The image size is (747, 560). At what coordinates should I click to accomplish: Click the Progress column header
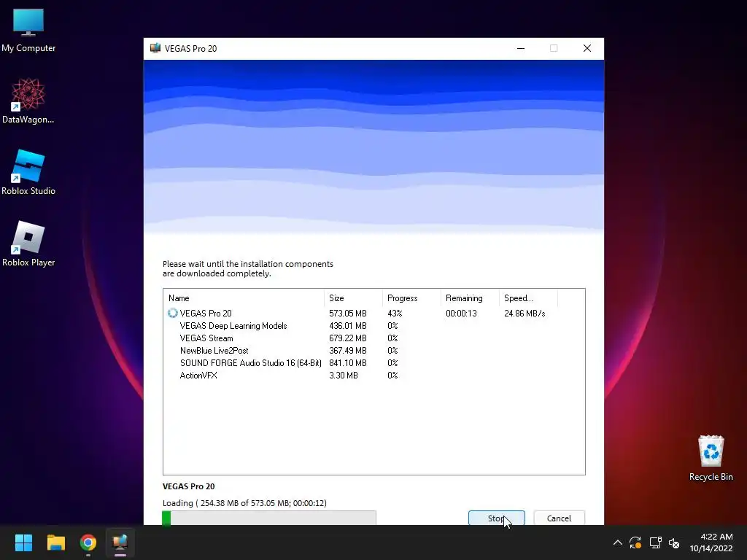click(x=411, y=298)
